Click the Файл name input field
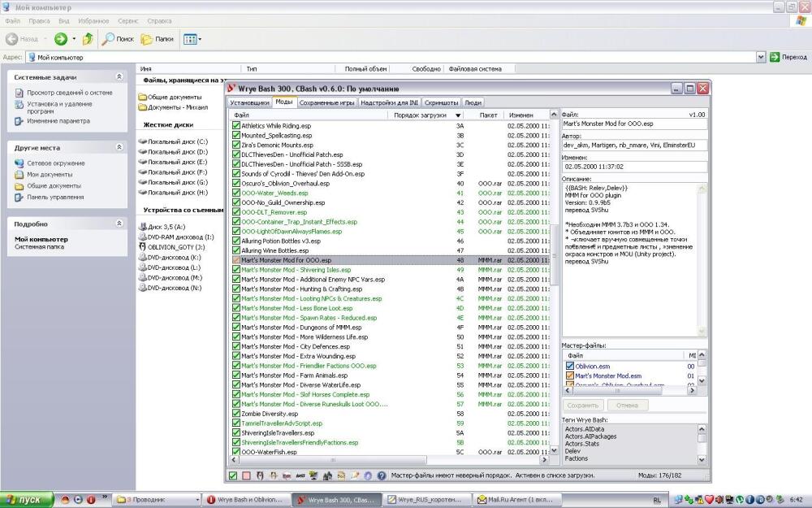This screenshot has width=812, height=508. coord(634,124)
